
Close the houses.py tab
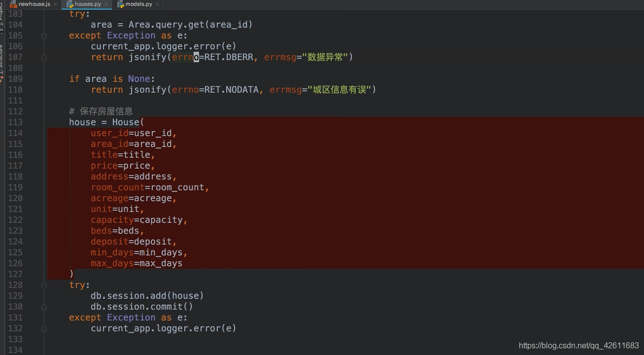click(106, 4)
